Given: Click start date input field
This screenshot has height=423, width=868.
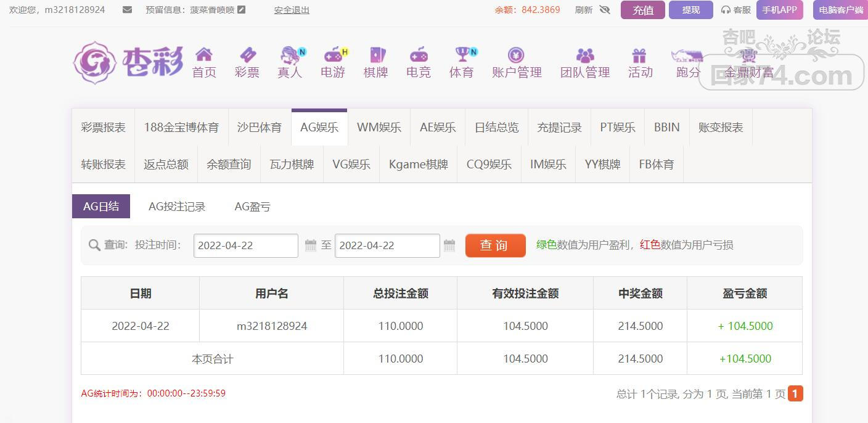Looking at the screenshot, I should 246,245.
